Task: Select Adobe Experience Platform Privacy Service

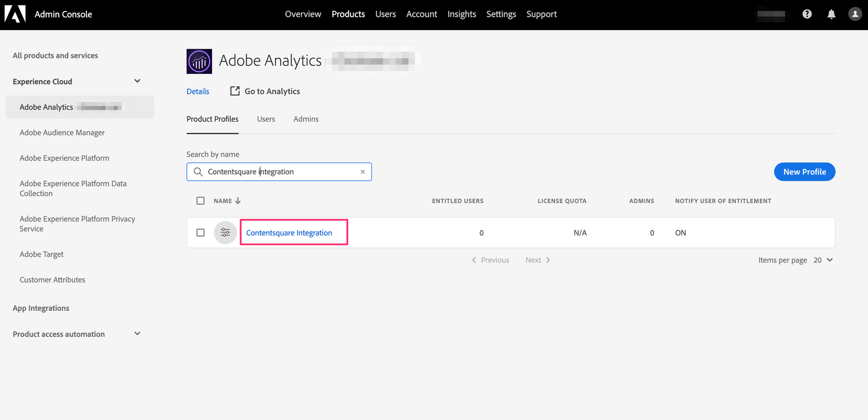Action: (x=77, y=224)
